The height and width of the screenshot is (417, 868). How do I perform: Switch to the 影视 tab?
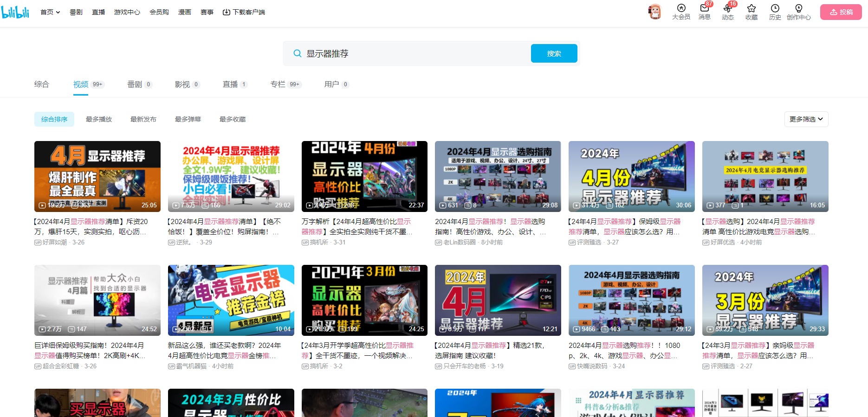pyautogui.click(x=187, y=84)
